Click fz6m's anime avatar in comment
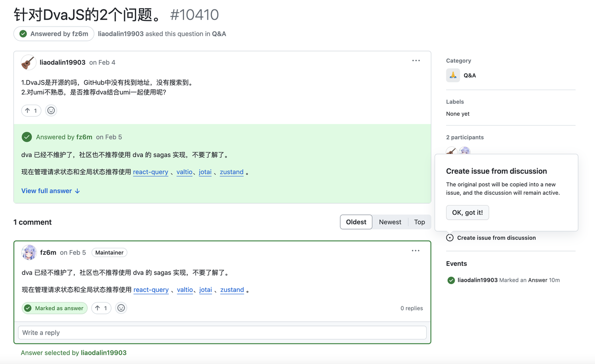Viewport: 595px width, 364px height. click(x=29, y=252)
